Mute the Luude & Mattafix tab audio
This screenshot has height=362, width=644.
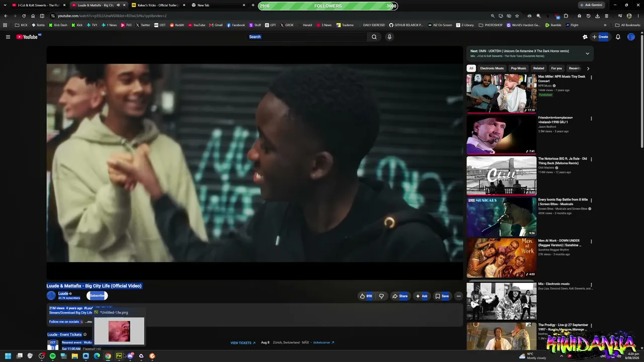[118, 5]
